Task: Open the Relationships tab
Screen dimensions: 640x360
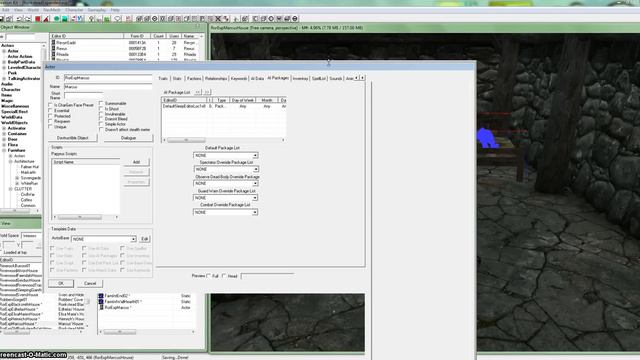Action: (x=216, y=78)
